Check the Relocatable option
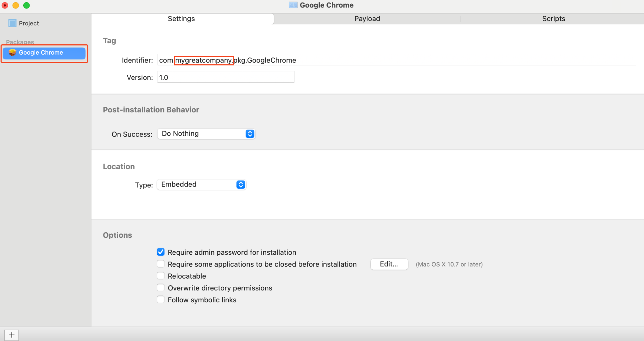Screen dimensions: 644x341 [x=161, y=276]
